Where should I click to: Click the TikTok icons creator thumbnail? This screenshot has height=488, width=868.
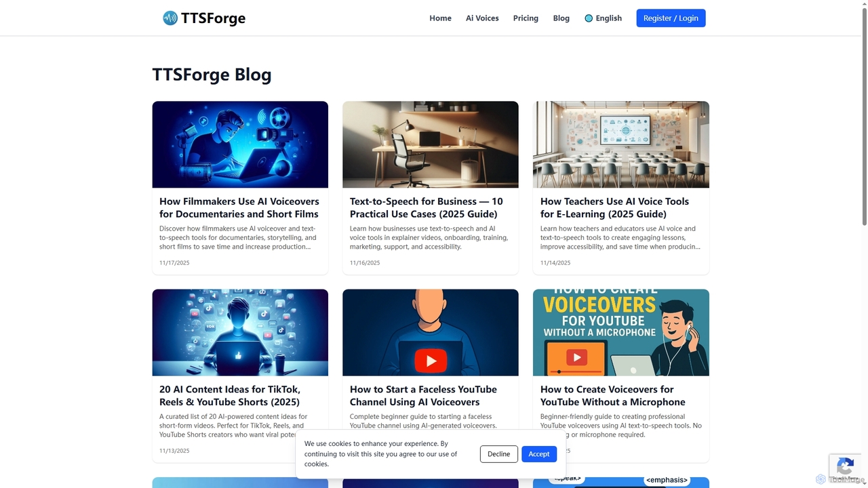240,332
